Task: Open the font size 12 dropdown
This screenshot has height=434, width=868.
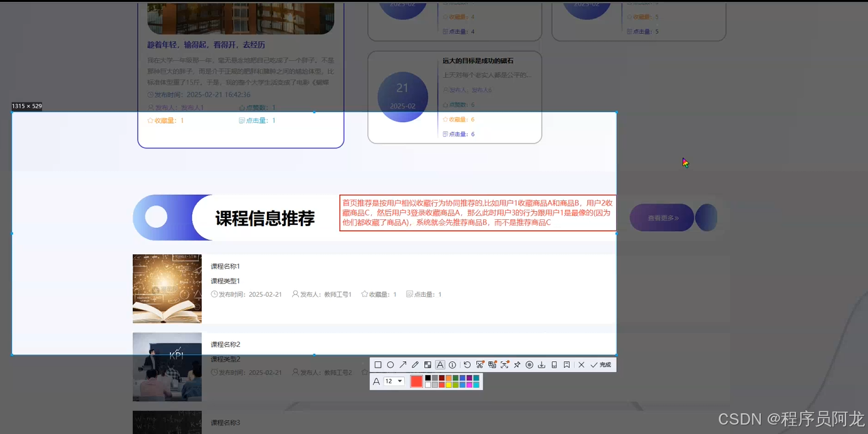Action: (394, 381)
